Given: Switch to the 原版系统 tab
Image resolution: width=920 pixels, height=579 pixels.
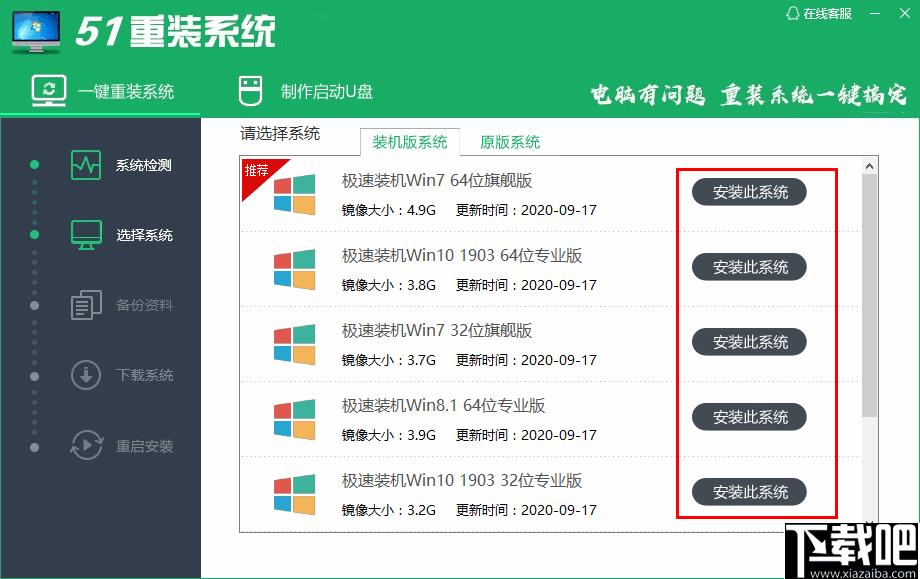Looking at the screenshot, I should pyautogui.click(x=510, y=142).
